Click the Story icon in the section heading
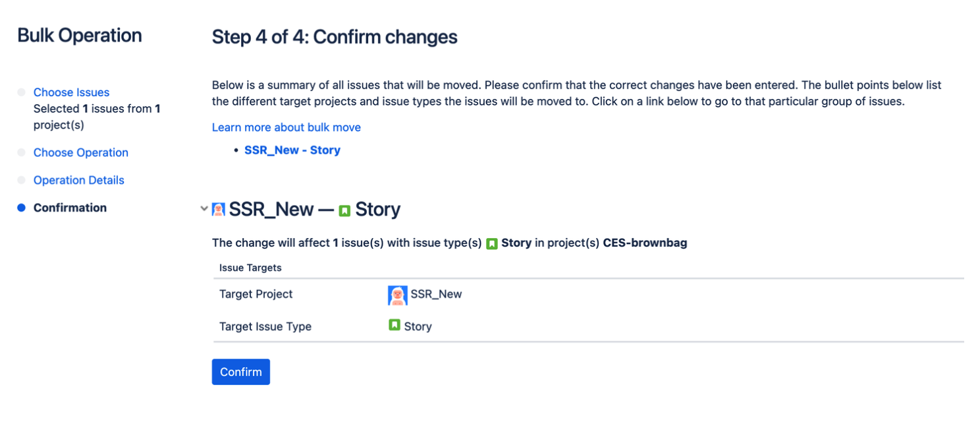The image size is (980, 422). point(344,211)
